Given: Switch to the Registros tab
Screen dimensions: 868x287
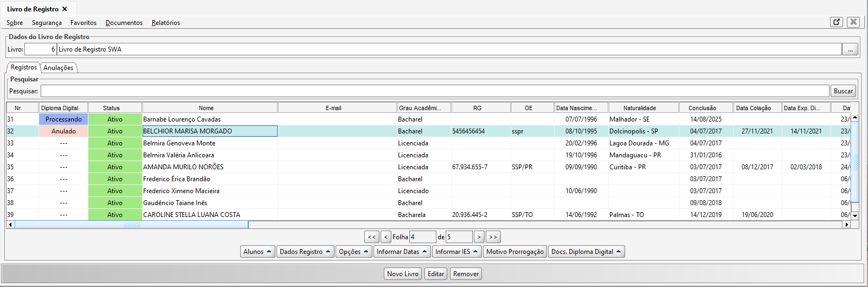Looking at the screenshot, I should click(x=24, y=67).
